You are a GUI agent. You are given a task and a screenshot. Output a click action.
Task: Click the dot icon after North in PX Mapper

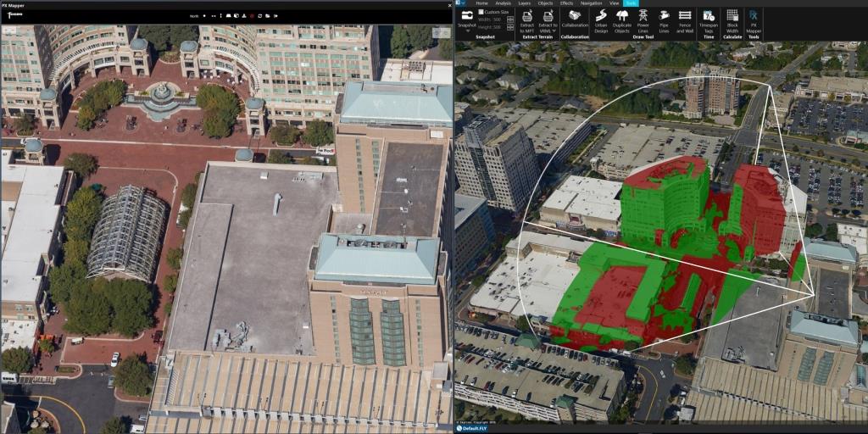(204, 16)
